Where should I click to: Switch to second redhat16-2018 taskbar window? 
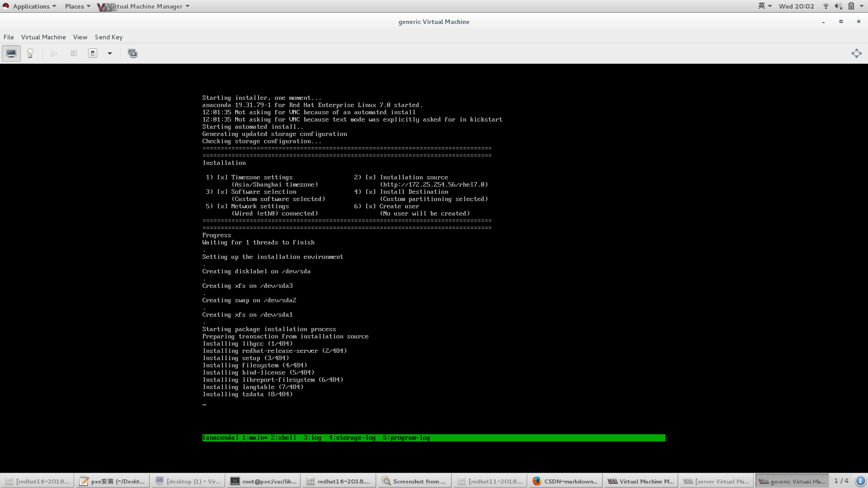[x=339, y=481]
